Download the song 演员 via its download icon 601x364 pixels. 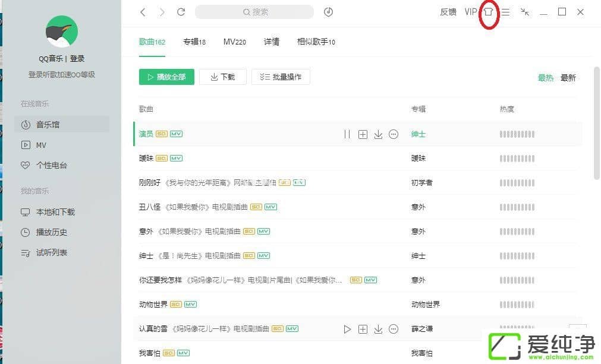click(378, 134)
